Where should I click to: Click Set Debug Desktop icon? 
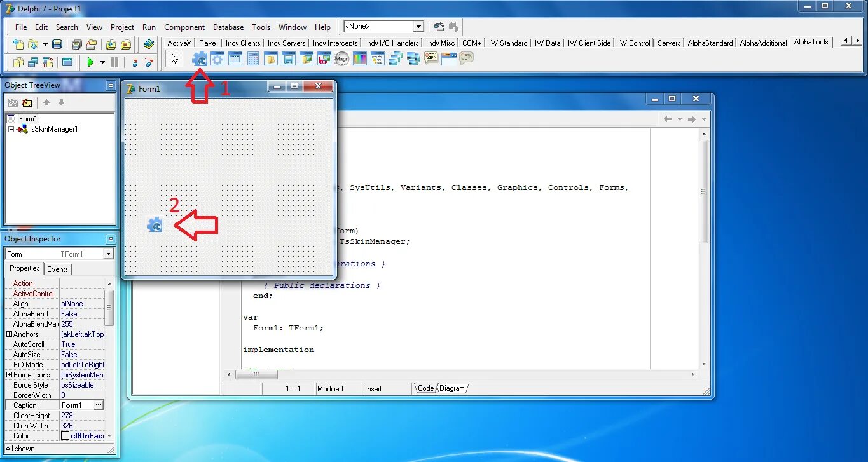point(454,27)
